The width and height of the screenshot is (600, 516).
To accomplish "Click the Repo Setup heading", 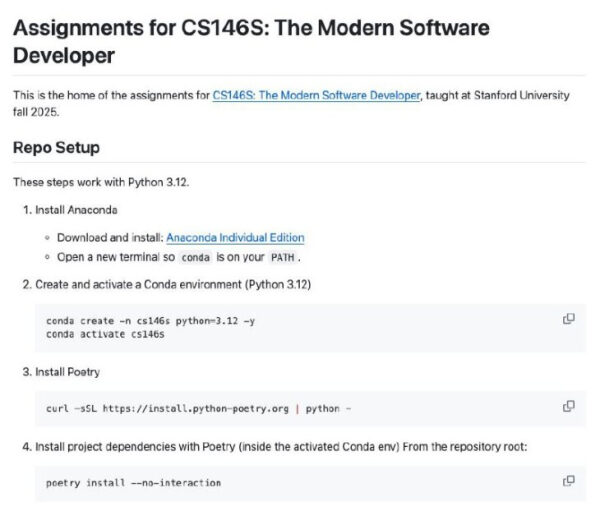I will 56,148.
